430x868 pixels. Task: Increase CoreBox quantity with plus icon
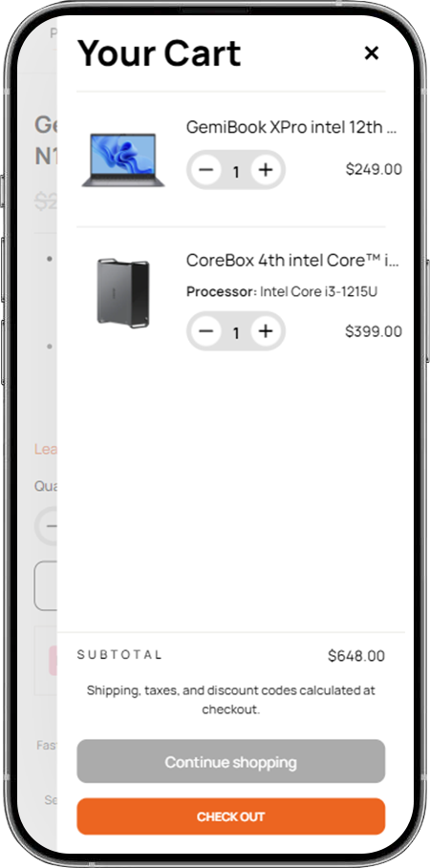coord(266,331)
